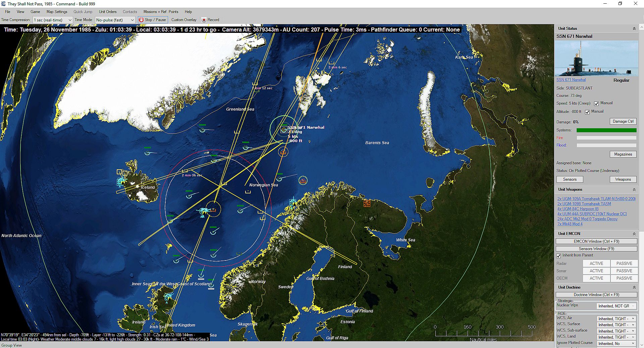Click the orange facility icon on Kola Peninsula
Image resolution: width=644 pixels, height=348 pixels.
coord(367,203)
